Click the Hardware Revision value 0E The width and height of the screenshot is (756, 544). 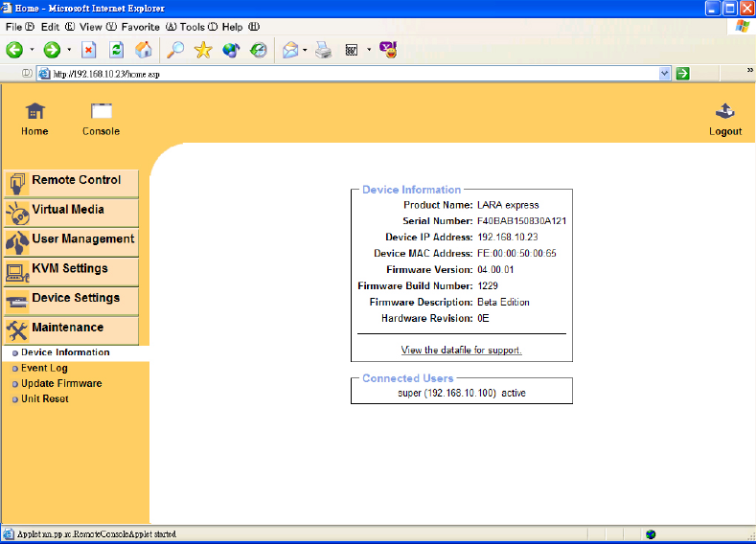pos(483,319)
